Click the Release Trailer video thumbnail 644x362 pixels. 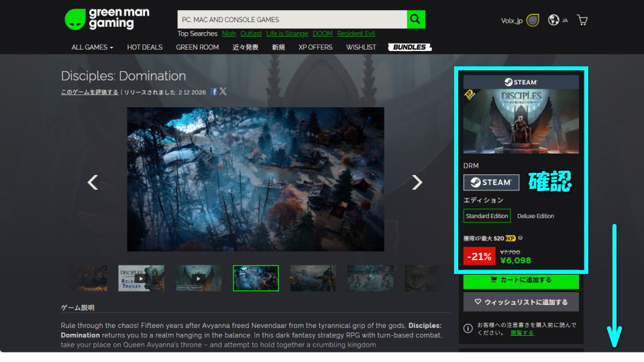pyautogui.click(x=141, y=278)
